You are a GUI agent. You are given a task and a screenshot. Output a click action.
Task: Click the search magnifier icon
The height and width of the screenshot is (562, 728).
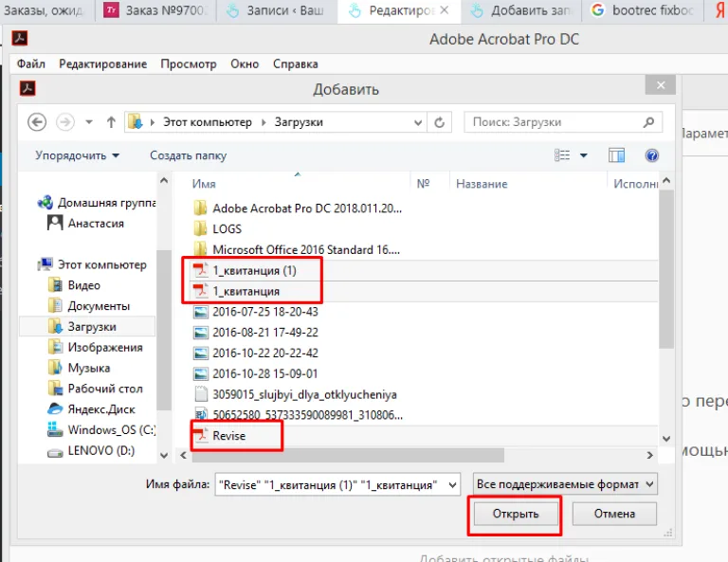click(648, 122)
